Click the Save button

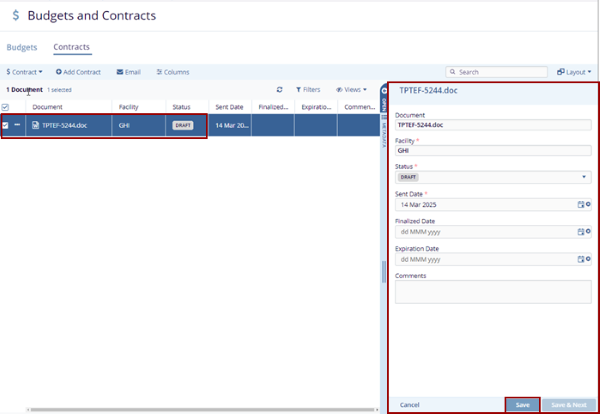(x=522, y=404)
